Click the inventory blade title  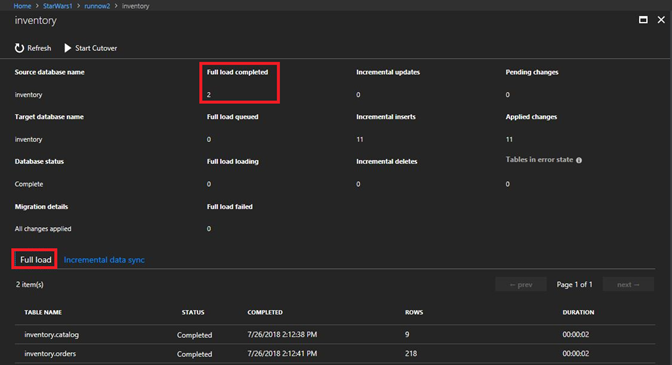pos(36,21)
